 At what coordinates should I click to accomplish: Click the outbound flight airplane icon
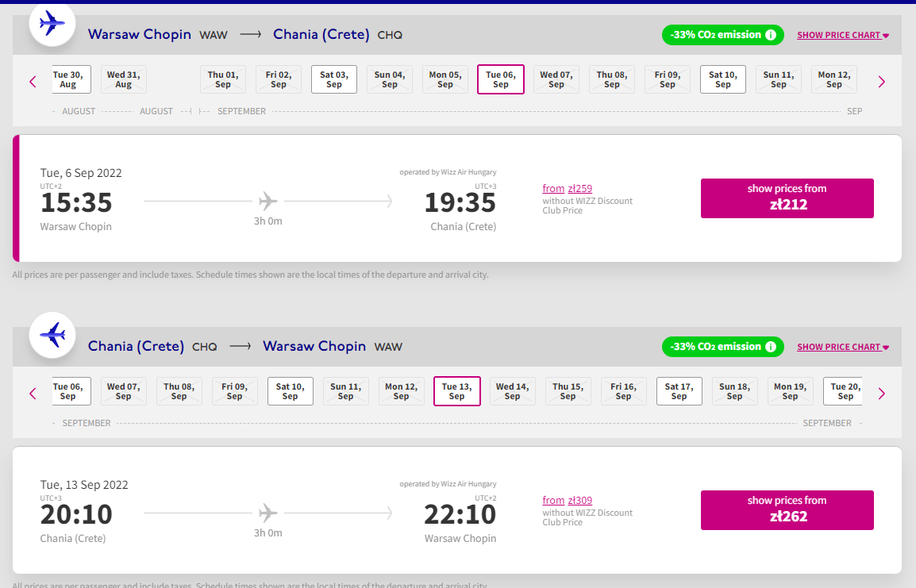point(52,23)
